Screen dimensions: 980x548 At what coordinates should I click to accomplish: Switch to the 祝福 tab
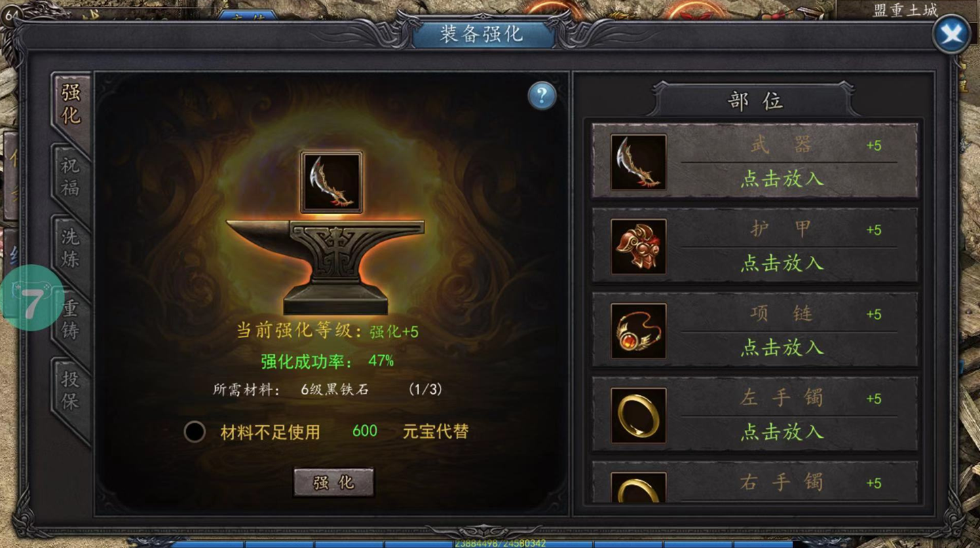point(71,177)
